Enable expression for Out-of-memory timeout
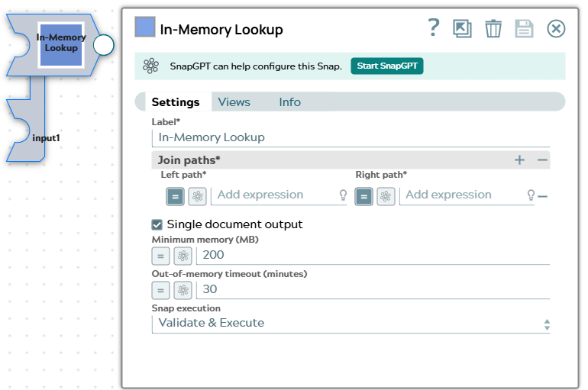Viewport: 588px width, 390px height. (160, 290)
